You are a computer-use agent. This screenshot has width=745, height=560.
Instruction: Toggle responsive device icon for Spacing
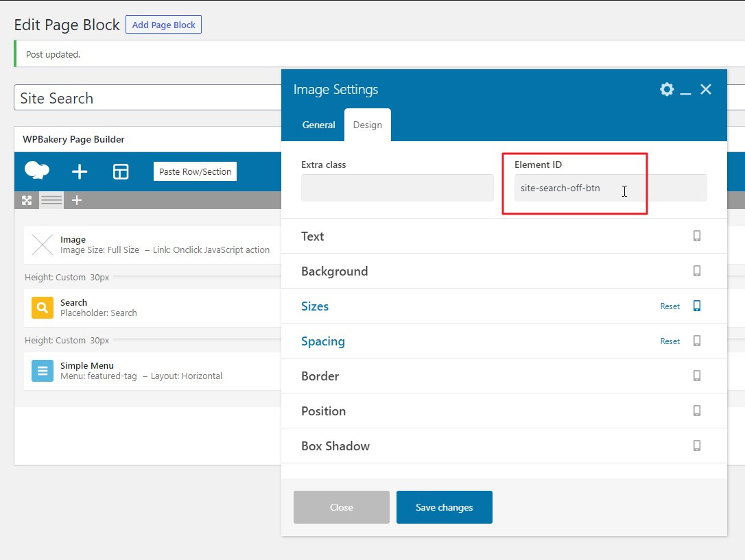[696, 341]
